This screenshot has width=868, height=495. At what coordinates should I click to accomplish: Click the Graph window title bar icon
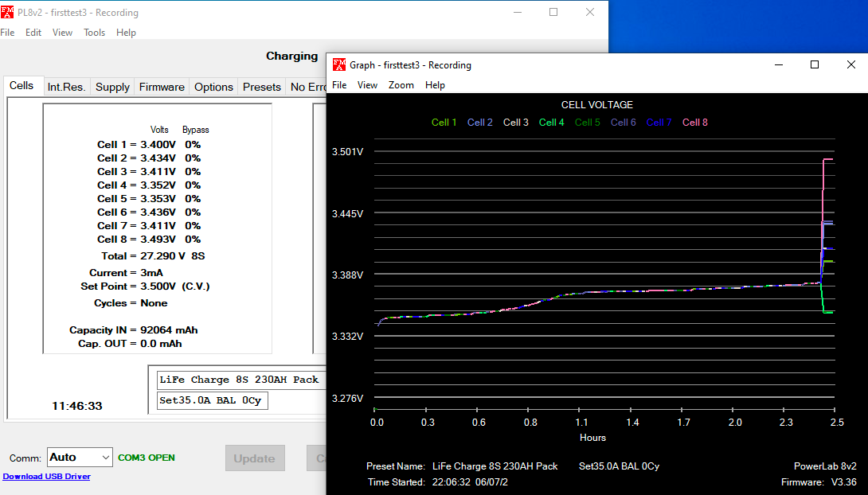pyautogui.click(x=339, y=65)
